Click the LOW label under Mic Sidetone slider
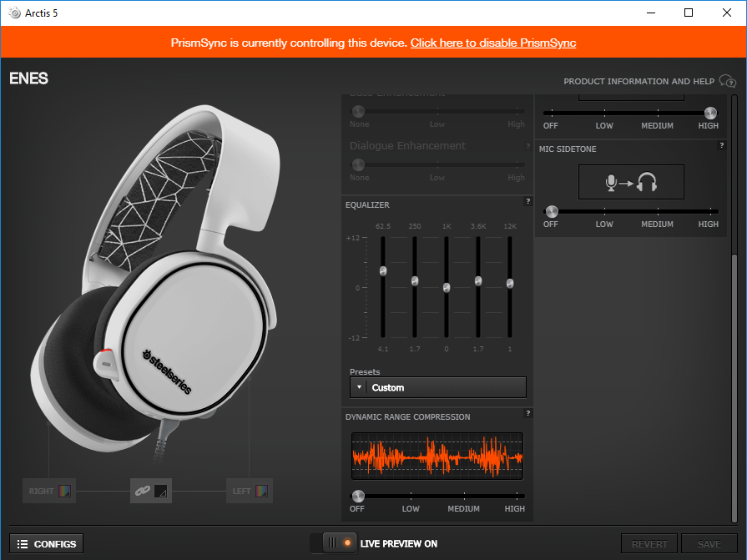The height and width of the screenshot is (560, 747). point(604,224)
